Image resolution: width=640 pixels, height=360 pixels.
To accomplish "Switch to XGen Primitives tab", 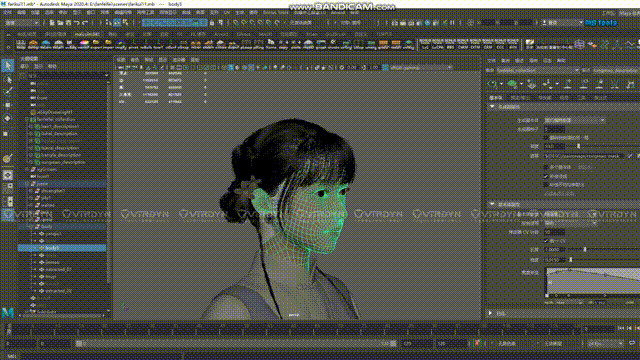I will (496, 98).
